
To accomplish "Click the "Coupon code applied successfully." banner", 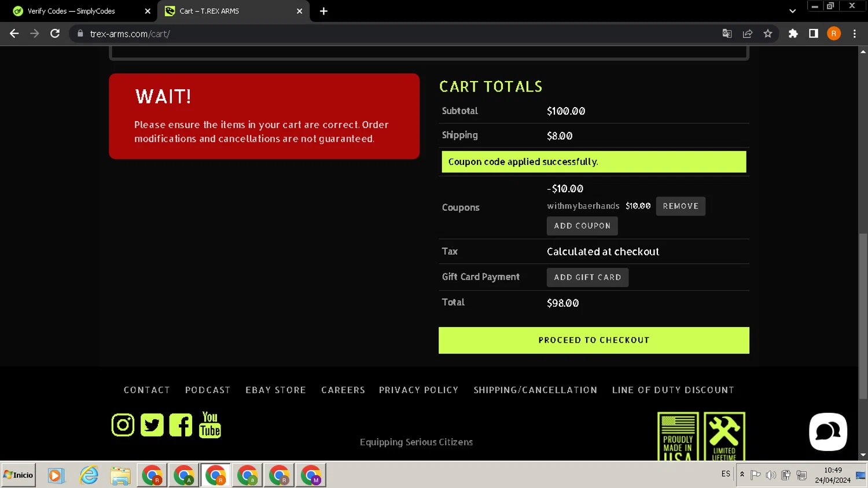I will click(594, 162).
